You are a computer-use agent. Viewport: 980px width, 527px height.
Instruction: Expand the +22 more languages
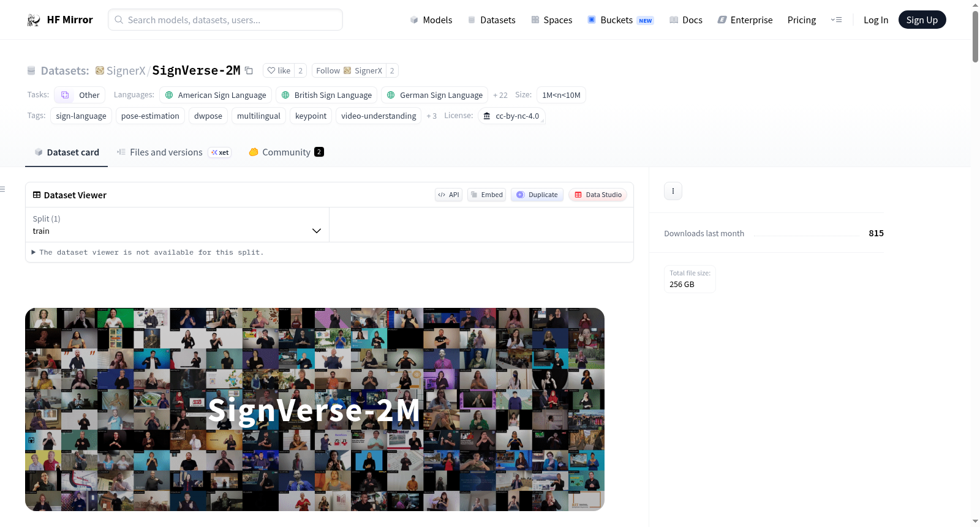click(x=500, y=95)
